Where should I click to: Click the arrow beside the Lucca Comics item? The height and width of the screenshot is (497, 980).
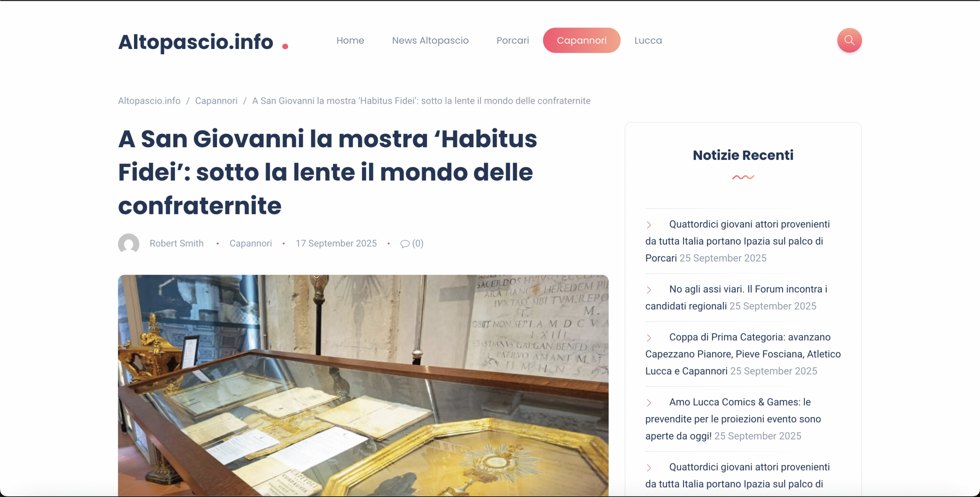pyautogui.click(x=649, y=403)
